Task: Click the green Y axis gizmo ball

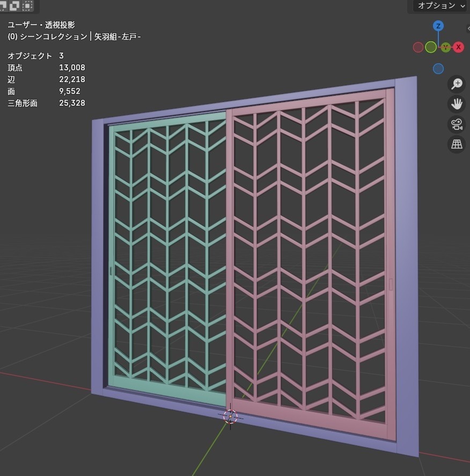Action: tap(445, 47)
